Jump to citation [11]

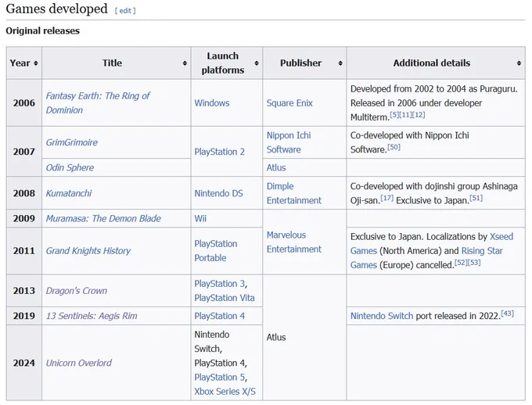406,115
